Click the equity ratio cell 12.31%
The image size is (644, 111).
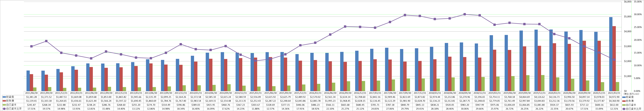614,109
